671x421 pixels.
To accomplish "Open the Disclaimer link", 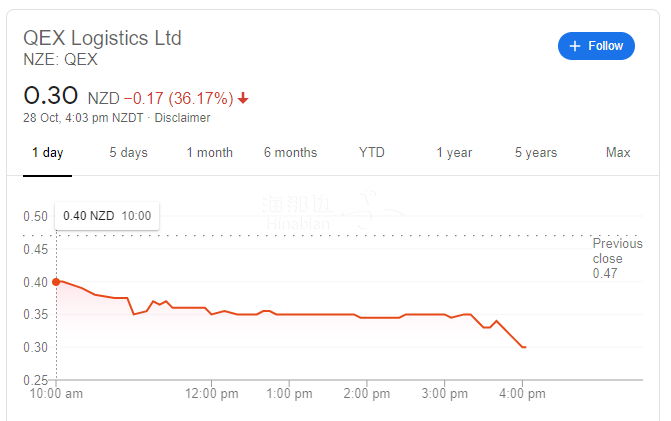I will (182, 118).
